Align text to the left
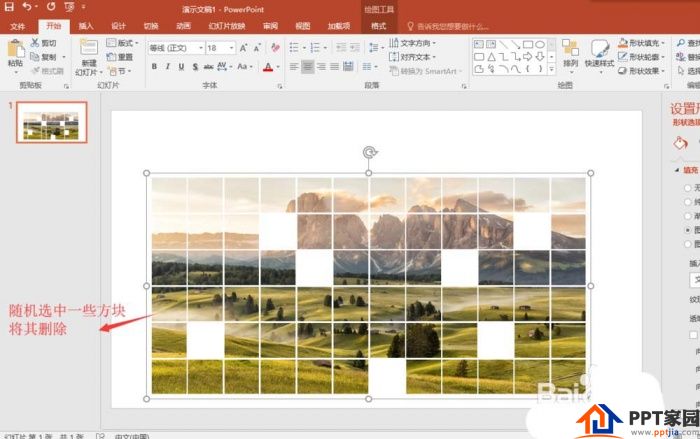Screen dimensions: 700x439 point(294,67)
